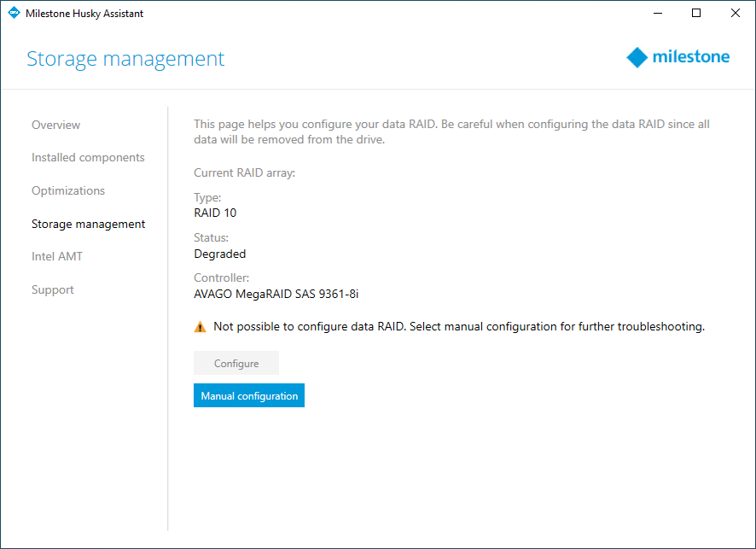Click the yellow warning triangle icon
Viewport: 756px width, 549px height.
click(200, 326)
